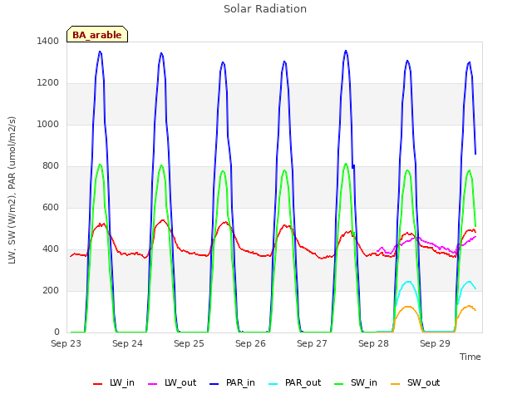Click the LW_out legend label
The image size is (532, 399).
[x=180, y=383]
